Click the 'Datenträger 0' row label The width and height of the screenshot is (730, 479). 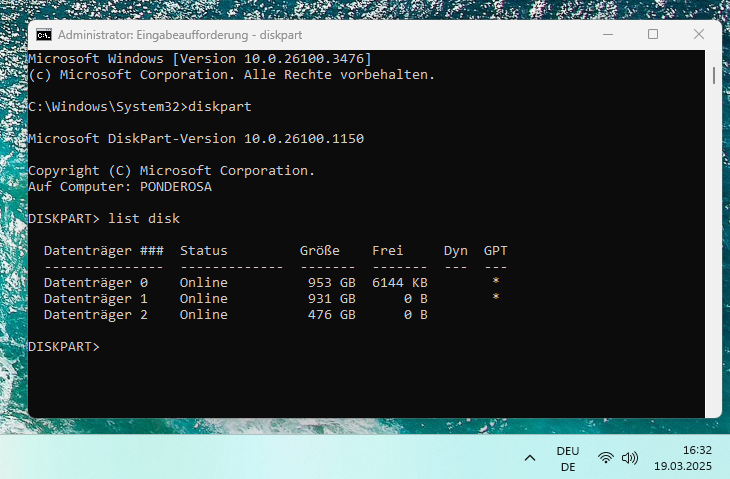tap(95, 283)
